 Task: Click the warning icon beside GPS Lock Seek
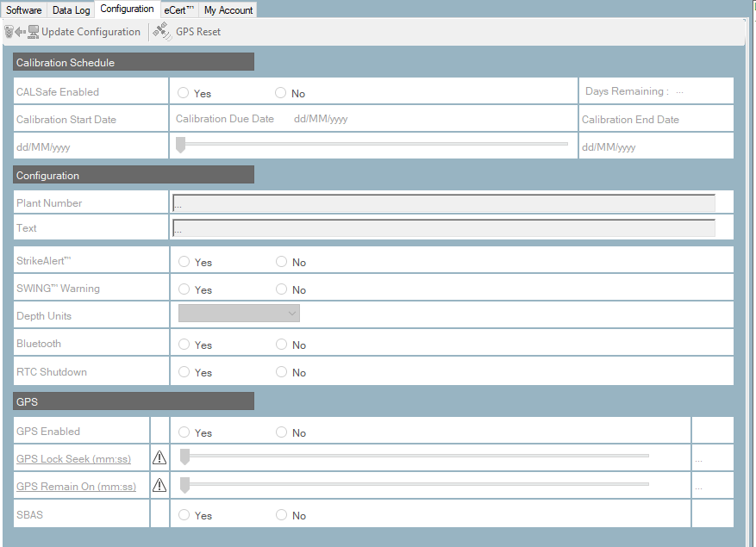click(x=159, y=457)
